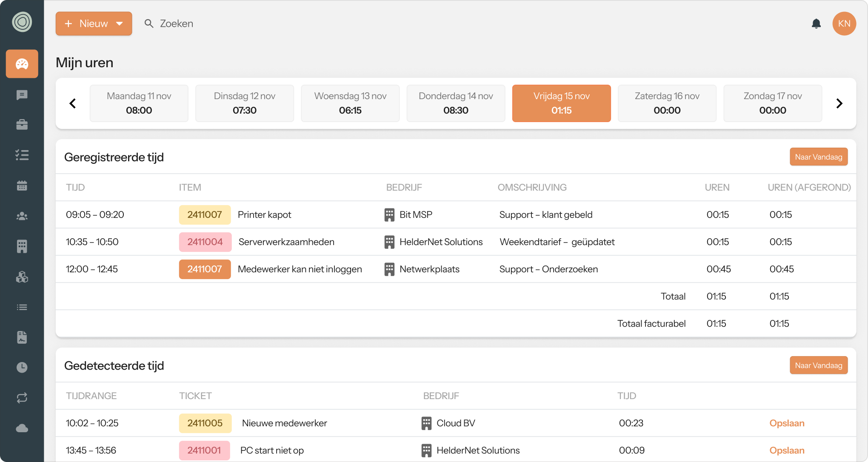
Task: Click the dashboard gauge sidebar icon
Action: 22,64
